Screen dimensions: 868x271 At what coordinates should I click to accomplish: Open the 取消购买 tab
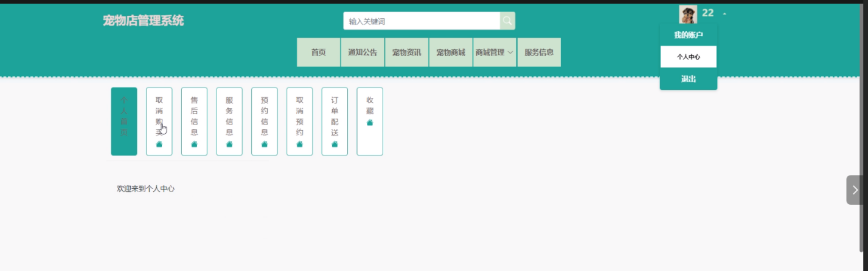point(159,122)
